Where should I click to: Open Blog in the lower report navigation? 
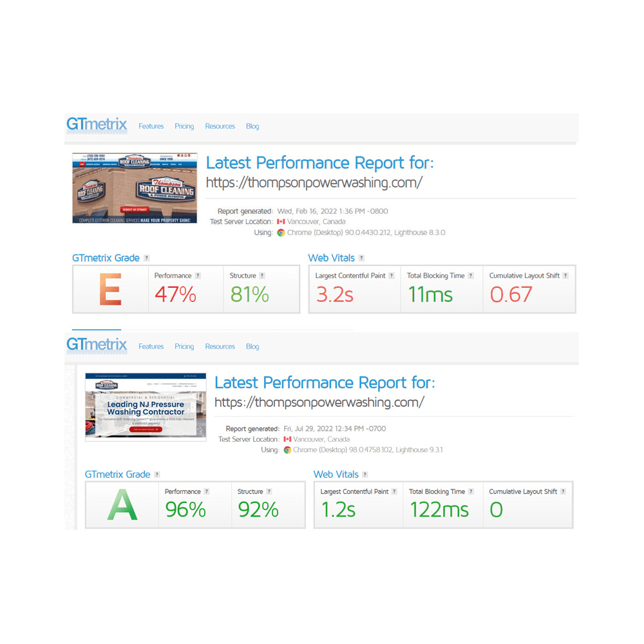252,346
